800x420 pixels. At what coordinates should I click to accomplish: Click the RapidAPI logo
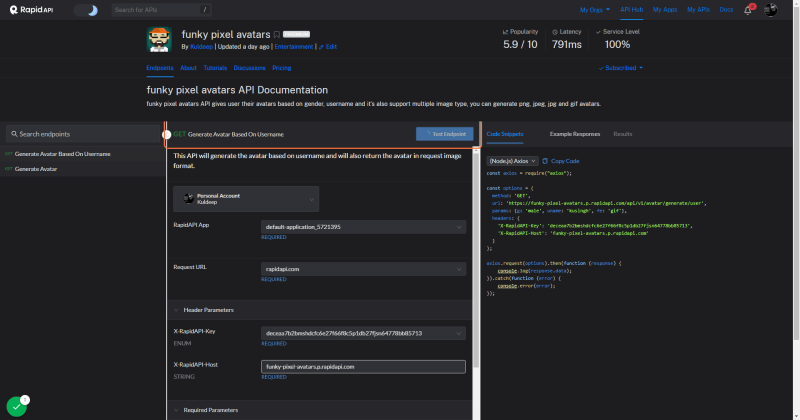(x=31, y=10)
